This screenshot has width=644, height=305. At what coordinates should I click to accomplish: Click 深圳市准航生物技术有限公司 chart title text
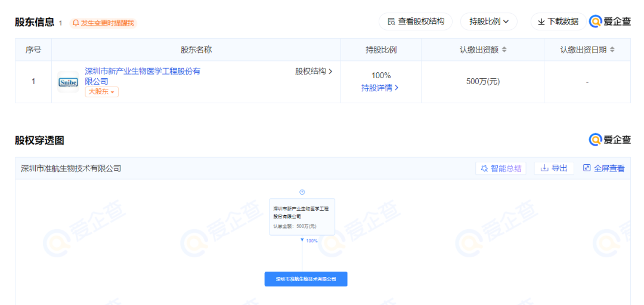tap(71, 168)
